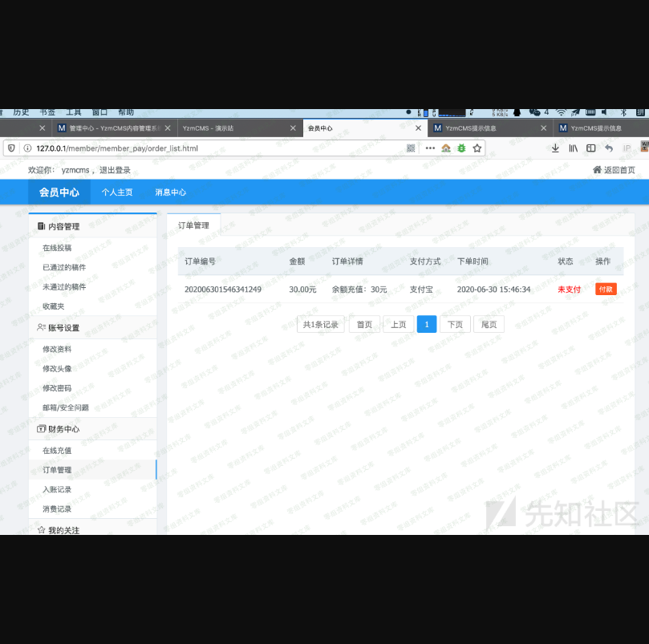Open 在线充值 in the sidebar

[x=57, y=451]
